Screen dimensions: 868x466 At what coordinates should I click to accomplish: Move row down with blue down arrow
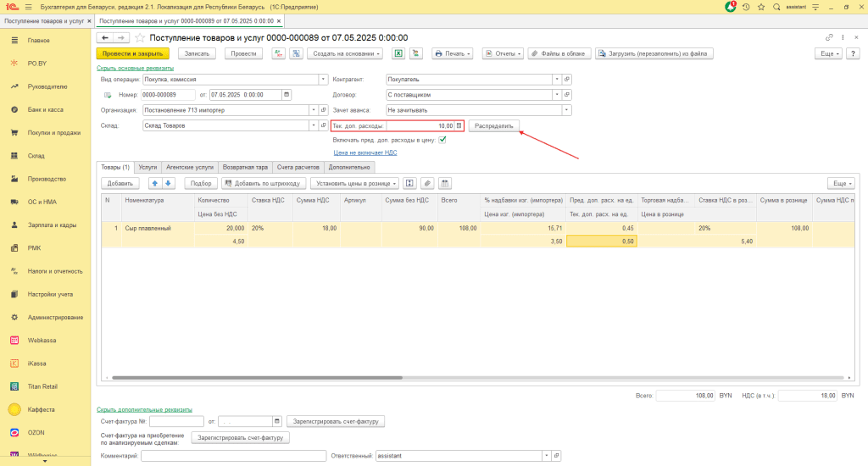(168, 183)
